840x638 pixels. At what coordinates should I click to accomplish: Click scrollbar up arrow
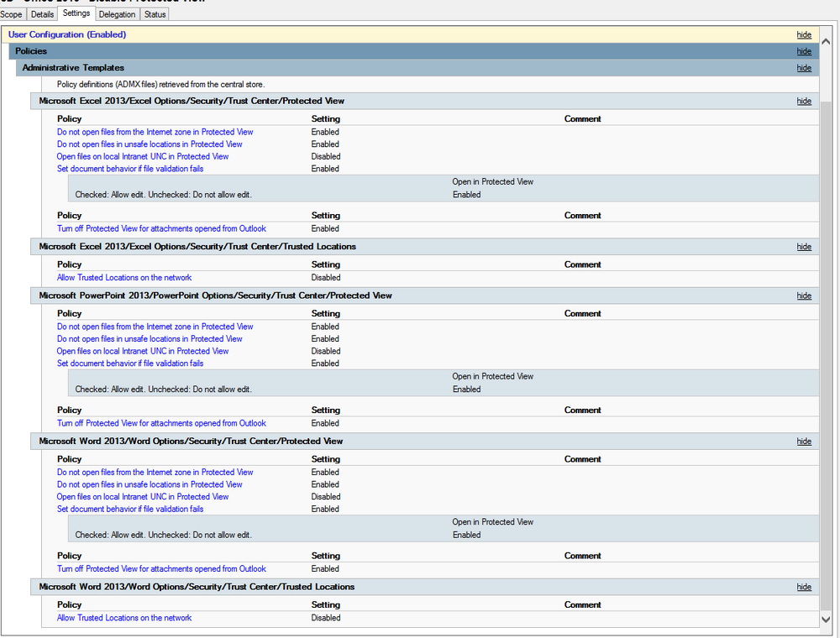click(826, 41)
